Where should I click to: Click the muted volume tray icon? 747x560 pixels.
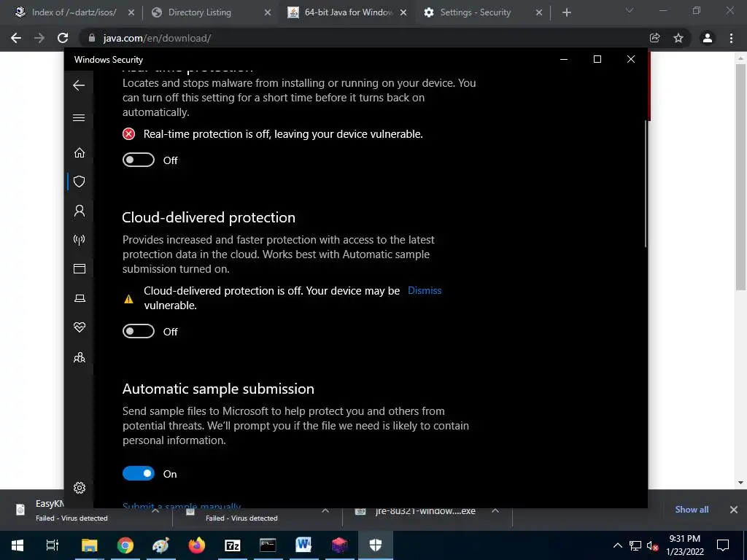[x=653, y=545]
